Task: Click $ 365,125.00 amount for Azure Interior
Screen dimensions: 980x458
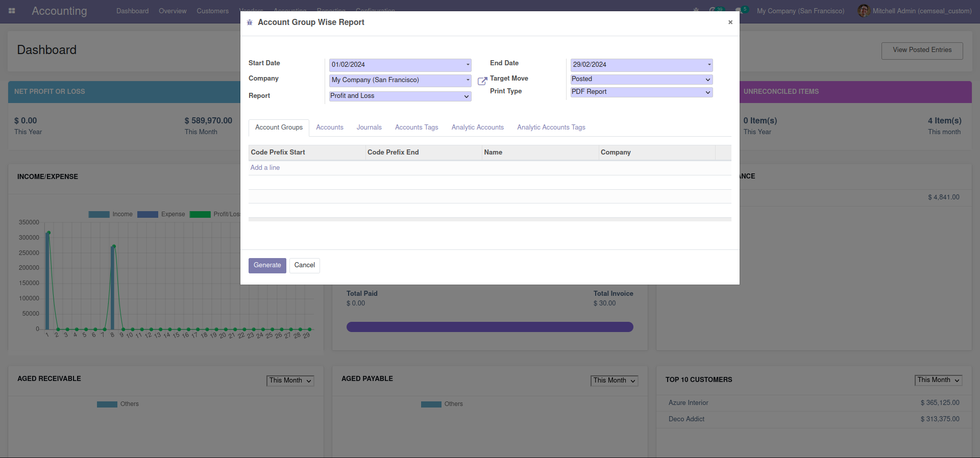Action: [940, 403]
